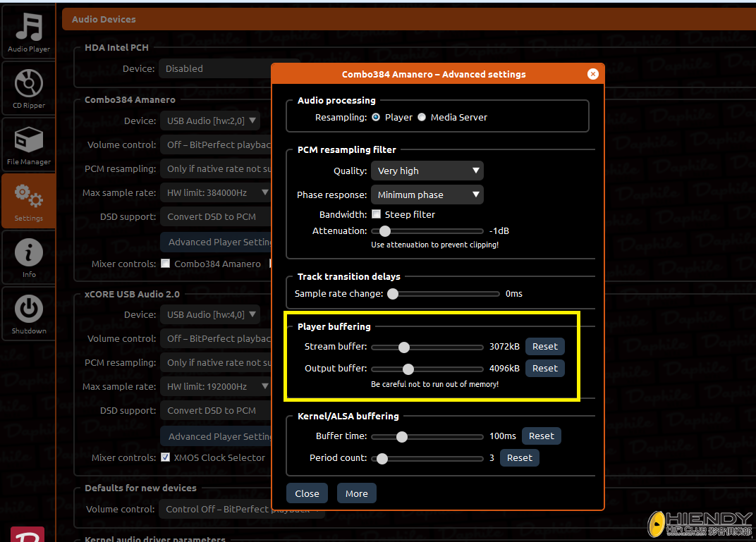Select Media Server resampling option
The width and height of the screenshot is (756, 542).
pos(422,118)
